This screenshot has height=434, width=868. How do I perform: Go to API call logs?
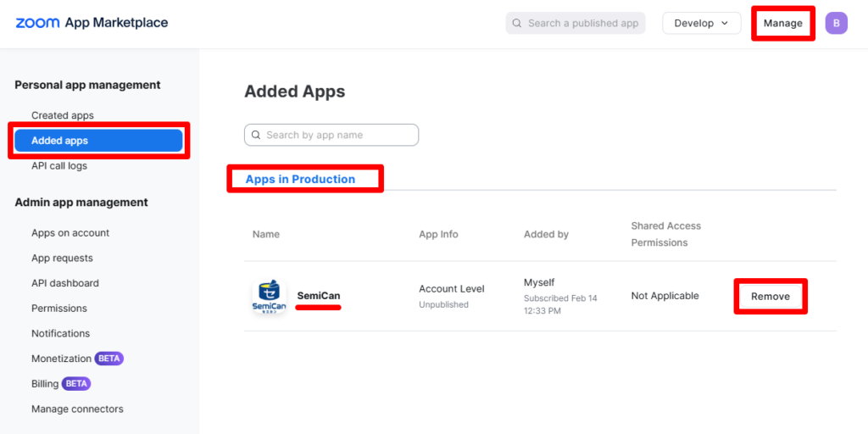[x=59, y=165]
